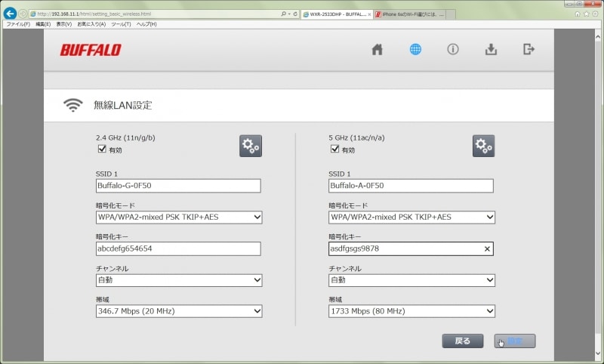
Task: Expand 2.4 GHz 暗号化モード dropdown
Action: coord(179,217)
